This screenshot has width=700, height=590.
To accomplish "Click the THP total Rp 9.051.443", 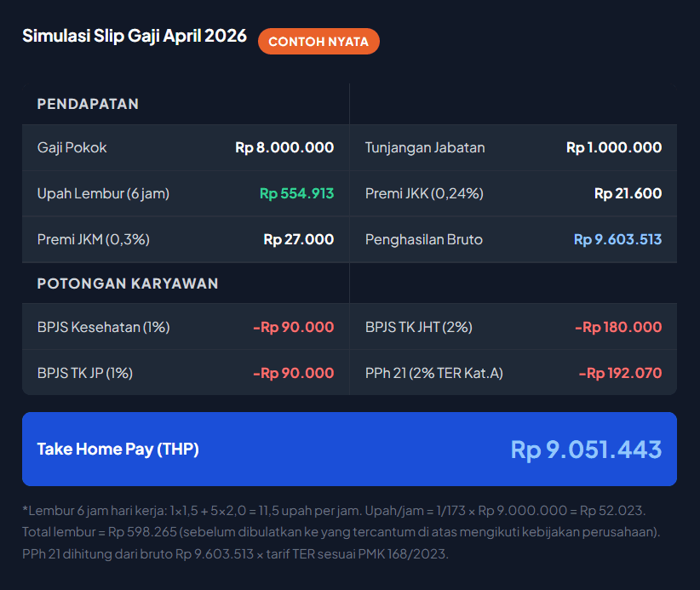I will pyautogui.click(x=586, y=449).
